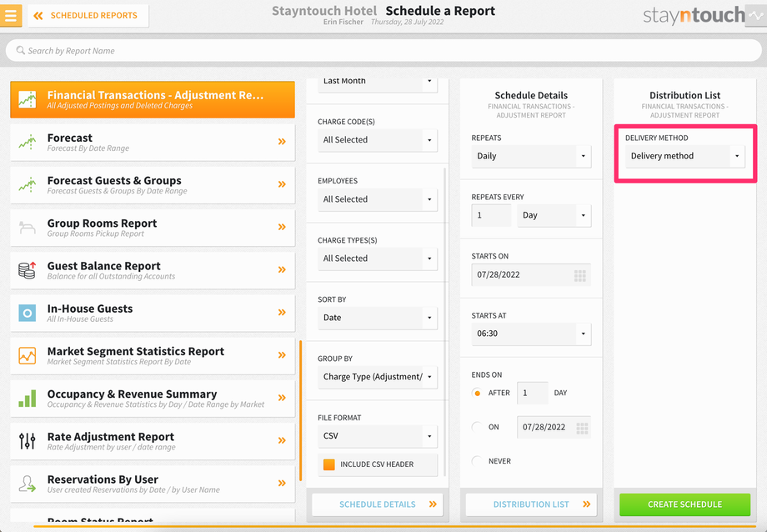The image size is (767, 532).
Task: Open the File Format CSV dropdown
Action: pyautogui.click(x=378, y=436)
